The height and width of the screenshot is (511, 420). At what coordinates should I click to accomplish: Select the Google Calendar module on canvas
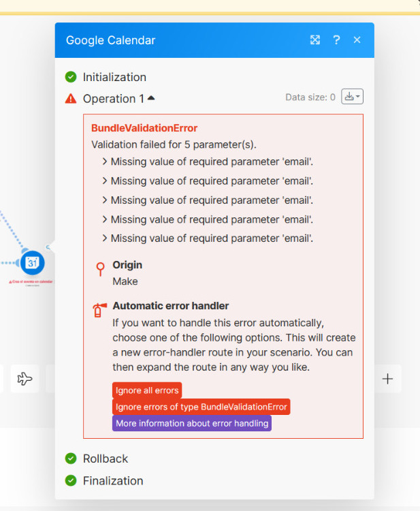pos(32,263)
